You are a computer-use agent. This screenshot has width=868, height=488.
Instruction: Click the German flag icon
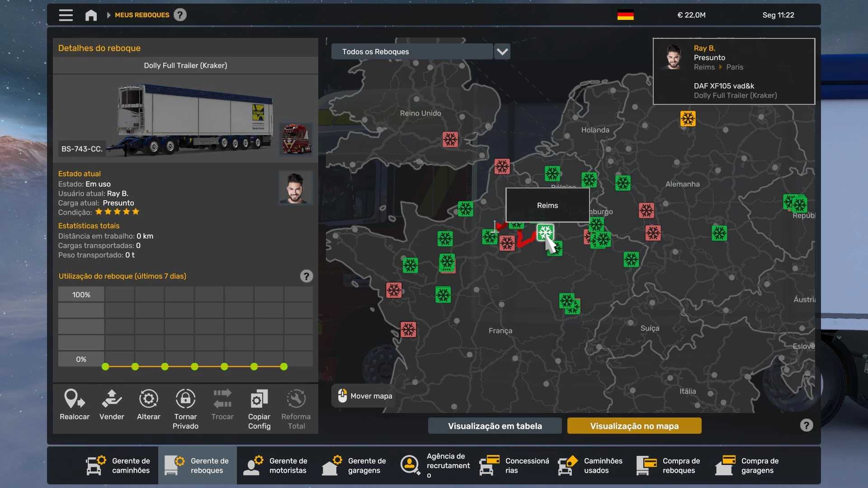(x=625, y=15)
